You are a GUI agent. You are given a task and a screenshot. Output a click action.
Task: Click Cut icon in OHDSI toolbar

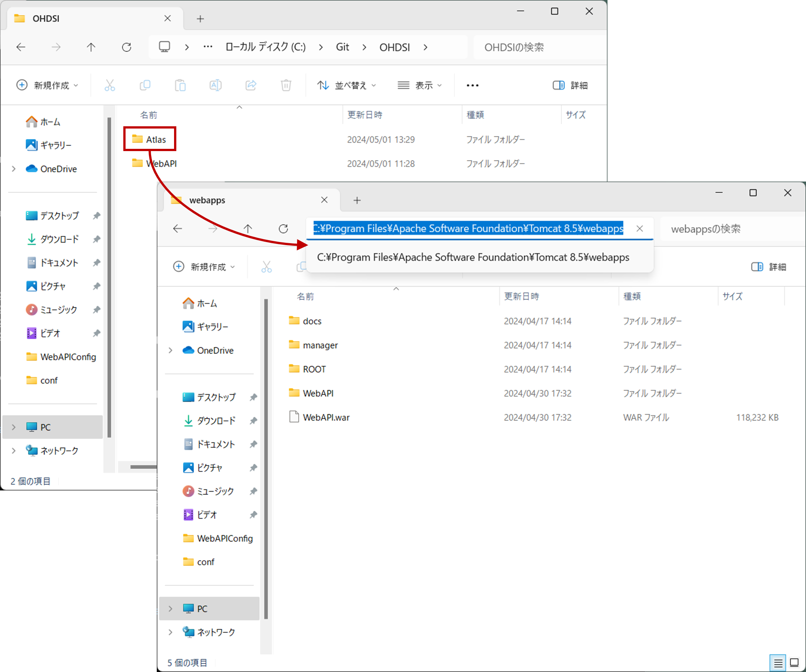pos(110,85)
